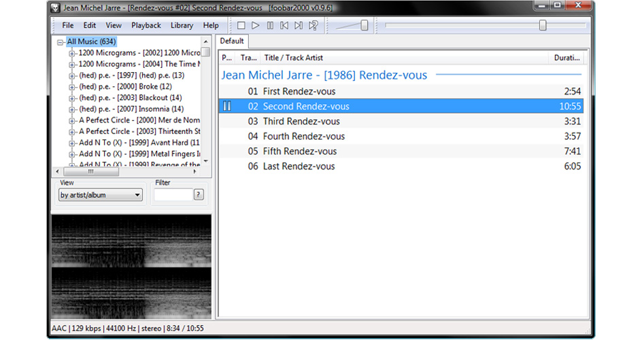Click the pause indicator on Second Rendez-vous row
Screen dimensions: 644x340
coord(226,106)
